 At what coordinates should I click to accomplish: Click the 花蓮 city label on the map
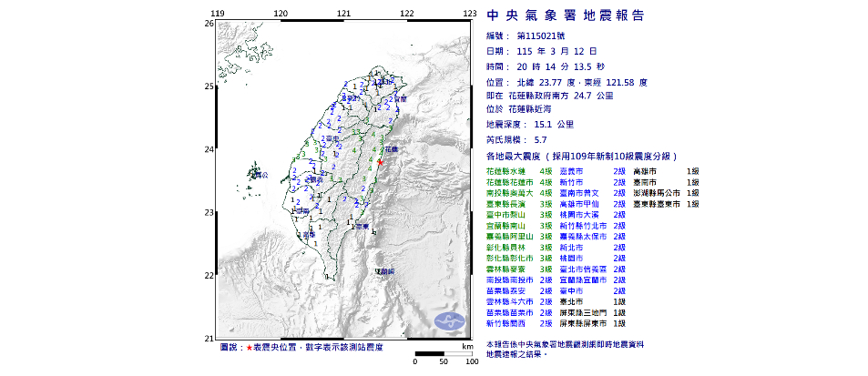(x=390, y=147)
